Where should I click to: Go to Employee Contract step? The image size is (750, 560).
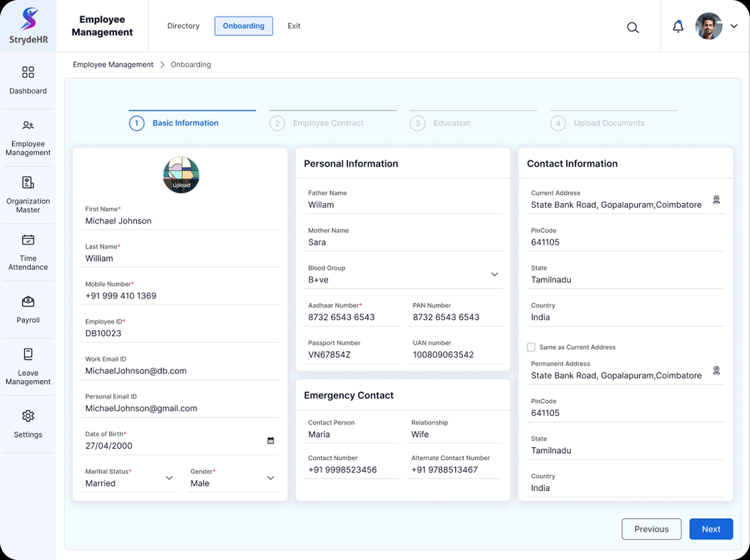(x=328, y=123)
